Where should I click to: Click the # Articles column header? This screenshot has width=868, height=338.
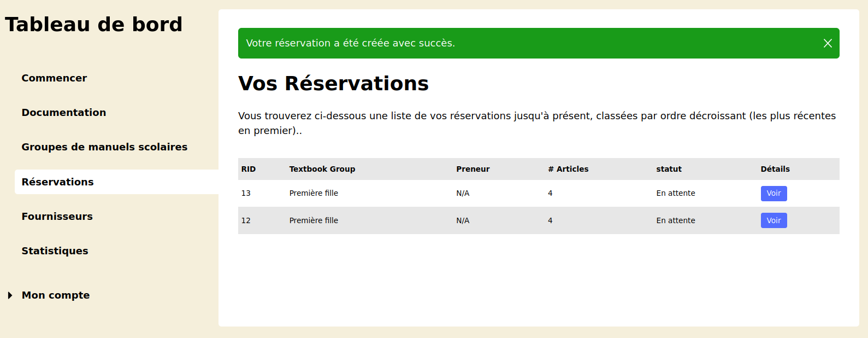(568, 169)
